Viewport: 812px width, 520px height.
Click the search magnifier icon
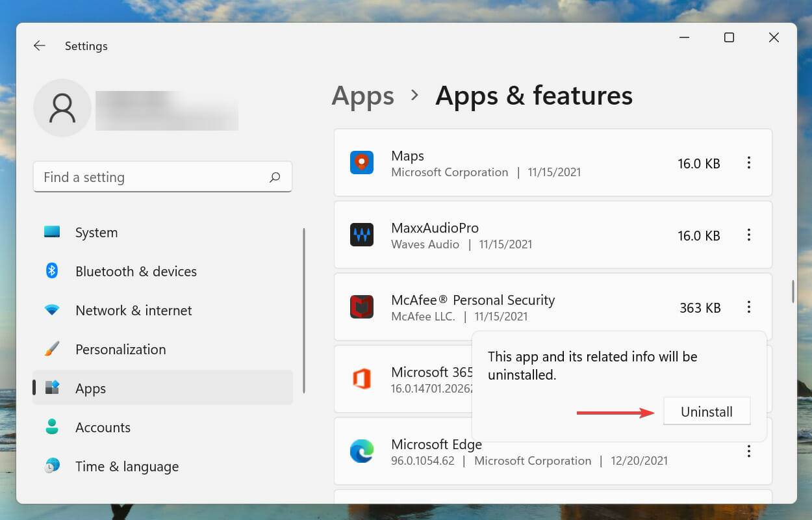tap(275, 177)
